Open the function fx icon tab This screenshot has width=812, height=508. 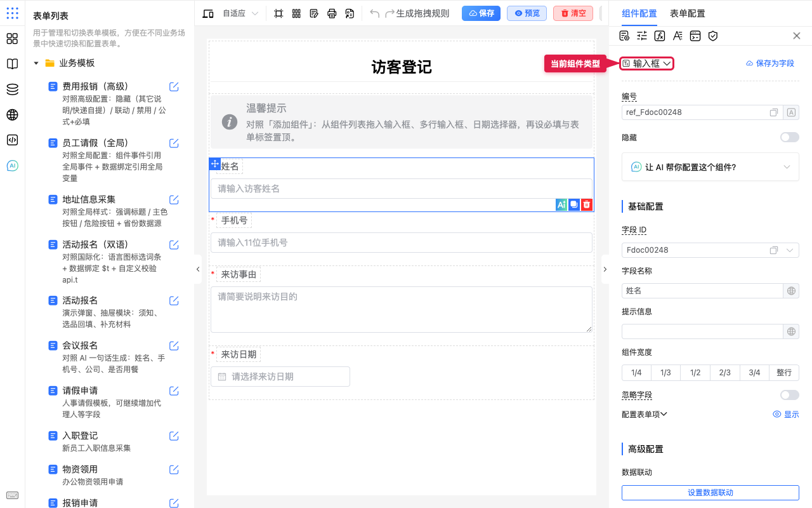[x=660, y=36]
